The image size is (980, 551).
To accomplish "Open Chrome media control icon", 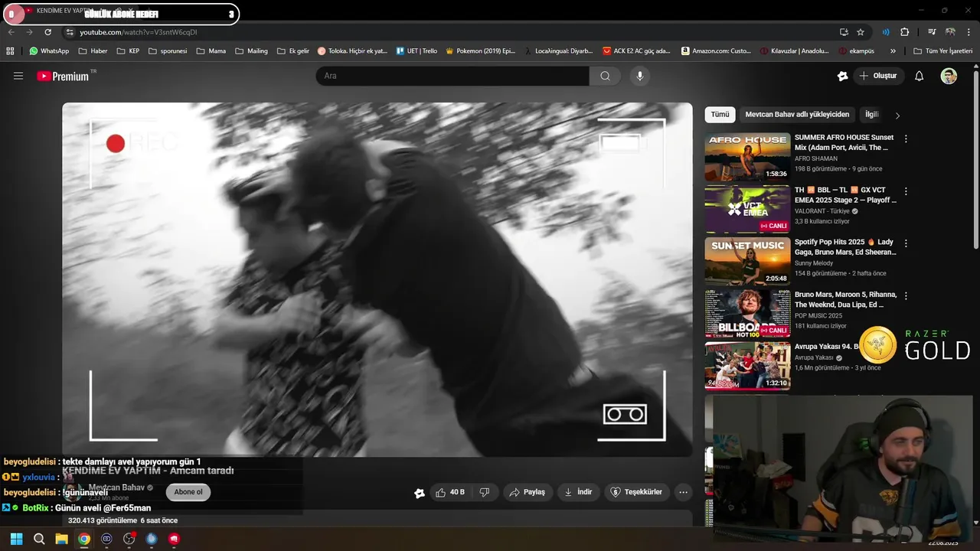I will [x=932, y=32].
